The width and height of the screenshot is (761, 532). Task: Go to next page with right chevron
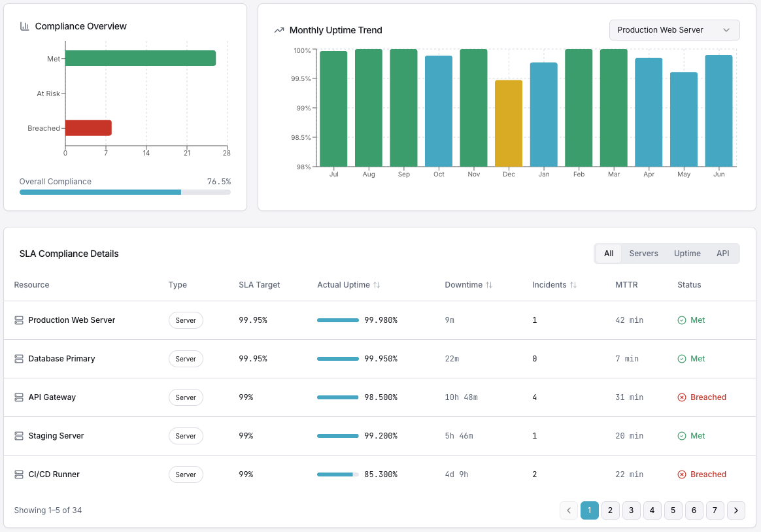736,510
